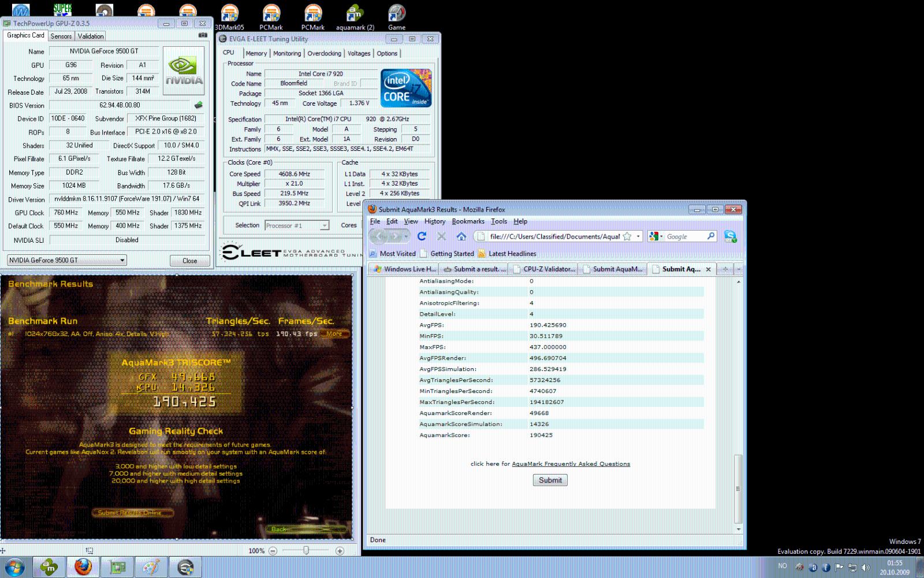Open the back/forward history dropdown in Firefox

(x=407, y=236)
